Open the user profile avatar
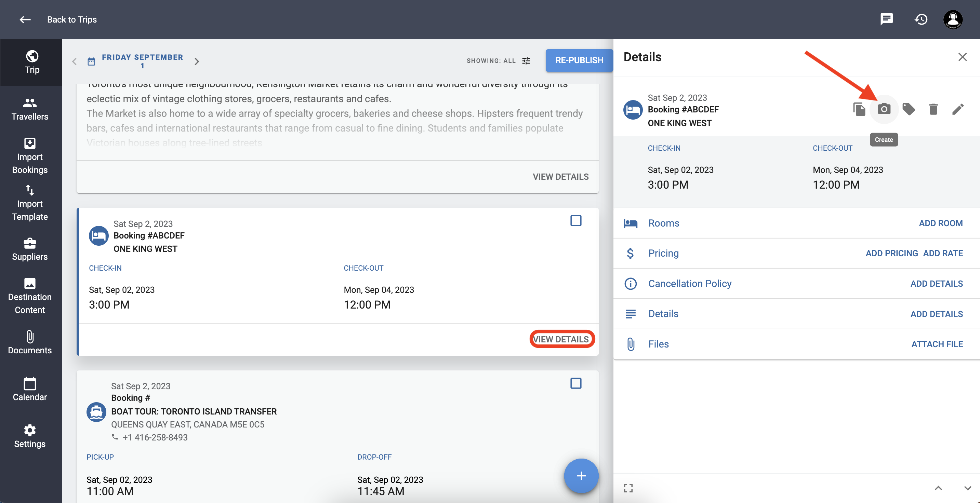 pyautogui.click(x=953, y=19)
